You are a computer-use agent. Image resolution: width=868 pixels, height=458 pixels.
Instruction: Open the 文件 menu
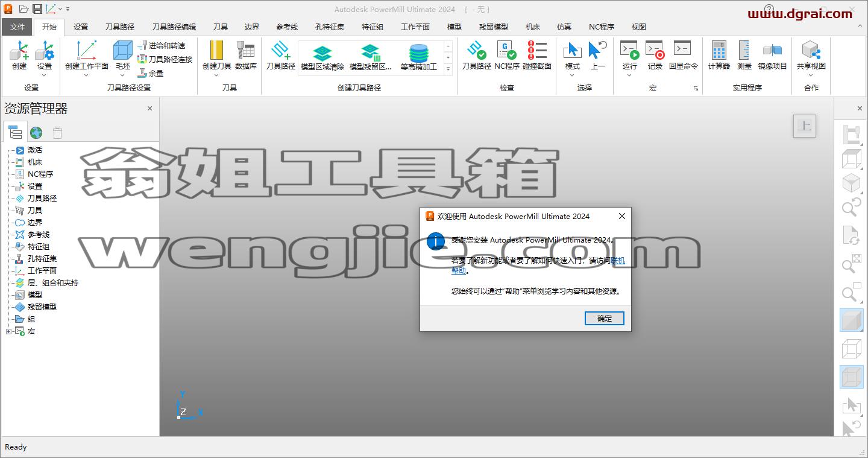(x=17, y=27)
